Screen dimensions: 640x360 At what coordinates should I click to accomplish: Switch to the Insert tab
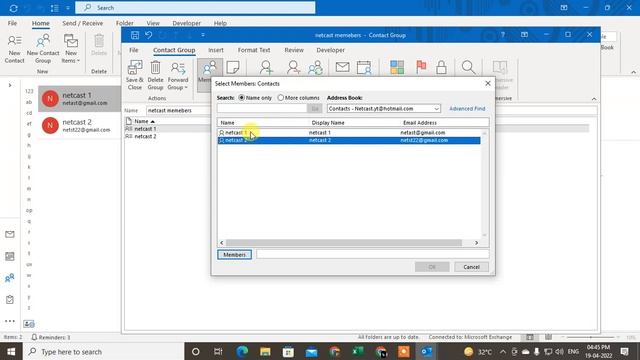(216, 50)
